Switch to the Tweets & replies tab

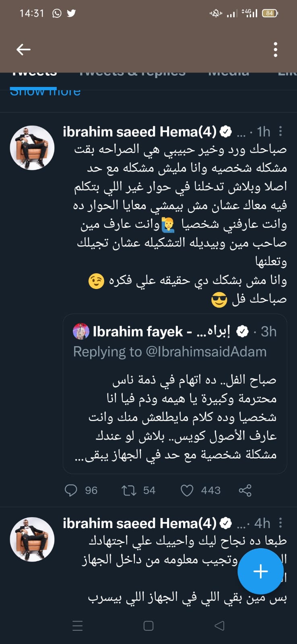pos(132,74)
